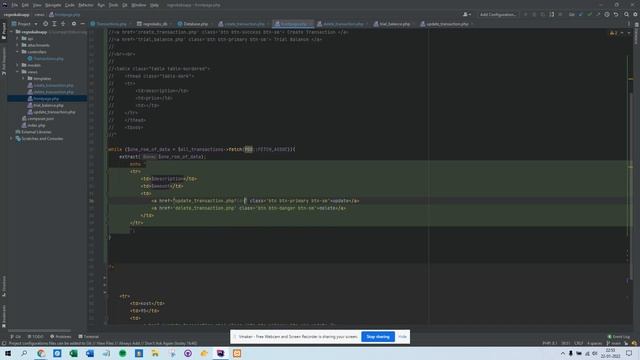Open the File menu
The image size is (640, 360).
coord(15,5)
